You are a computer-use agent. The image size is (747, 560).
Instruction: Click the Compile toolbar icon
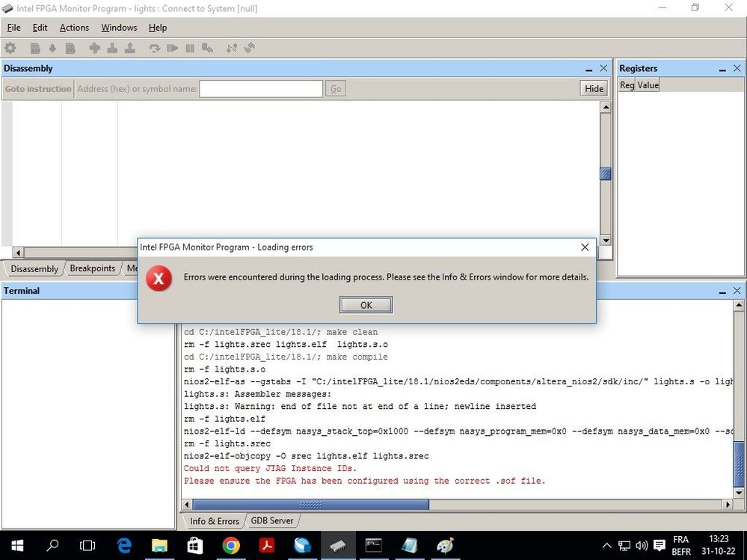[35, 48]
